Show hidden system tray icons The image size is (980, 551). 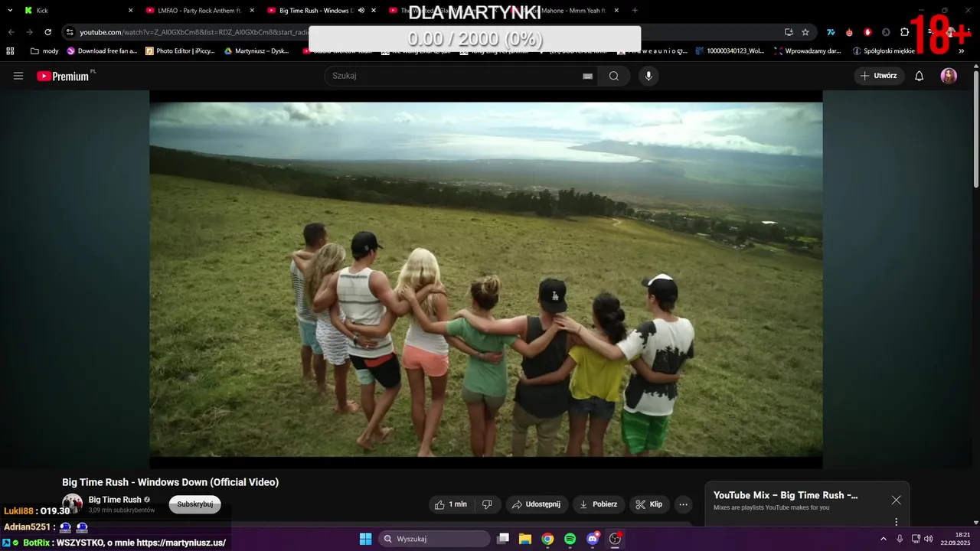(883, 539)
